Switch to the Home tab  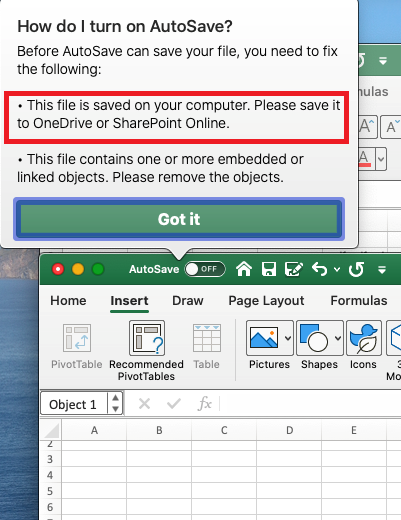coord(68,300)
